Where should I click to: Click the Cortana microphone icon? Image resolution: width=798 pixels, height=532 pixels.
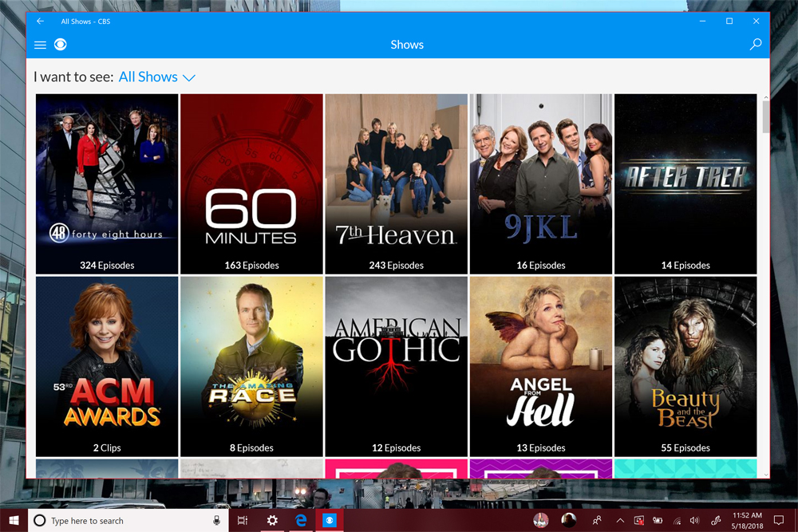(216, 520)
